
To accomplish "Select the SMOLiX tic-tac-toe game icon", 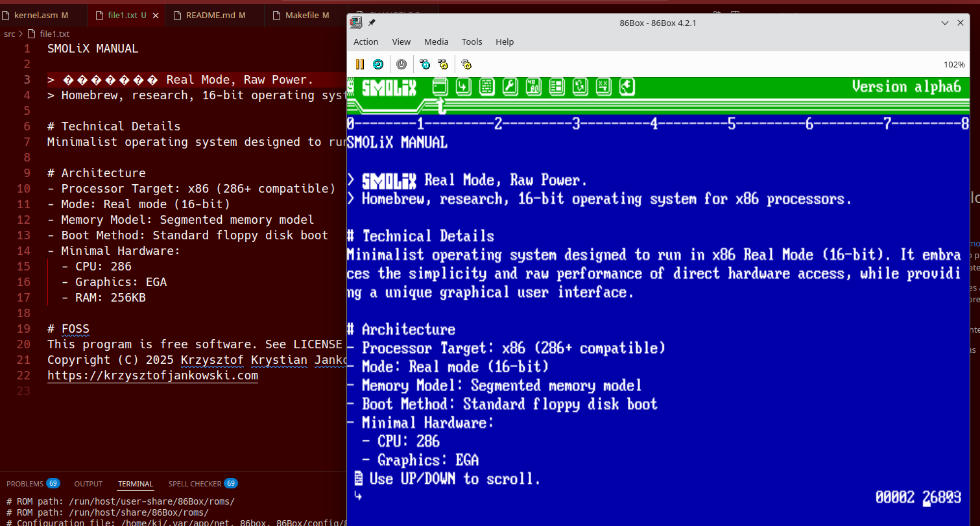I will pos(604,86).
